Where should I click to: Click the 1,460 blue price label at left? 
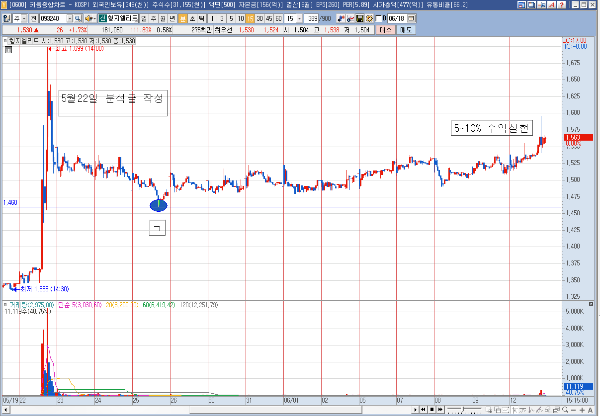[x=10, y=202]
